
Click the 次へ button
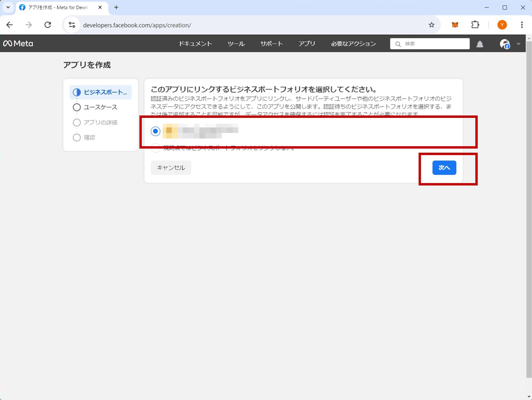(x=444, y=168)
